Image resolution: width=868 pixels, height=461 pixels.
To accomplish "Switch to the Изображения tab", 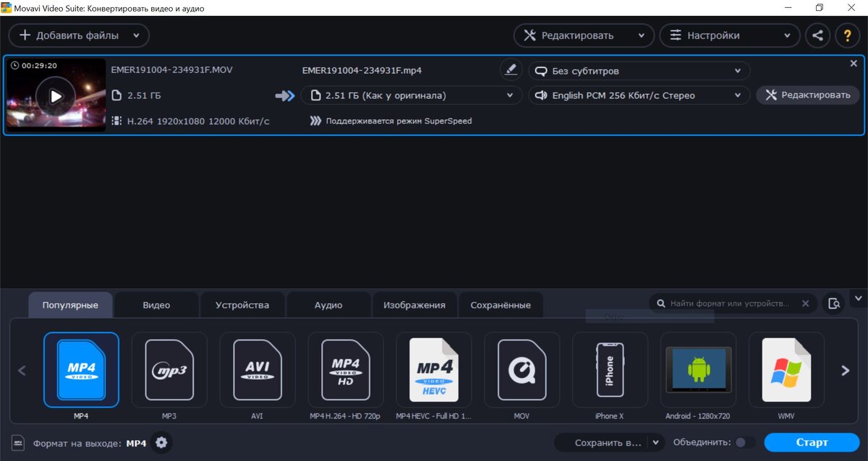I will [x=414, y=305].
